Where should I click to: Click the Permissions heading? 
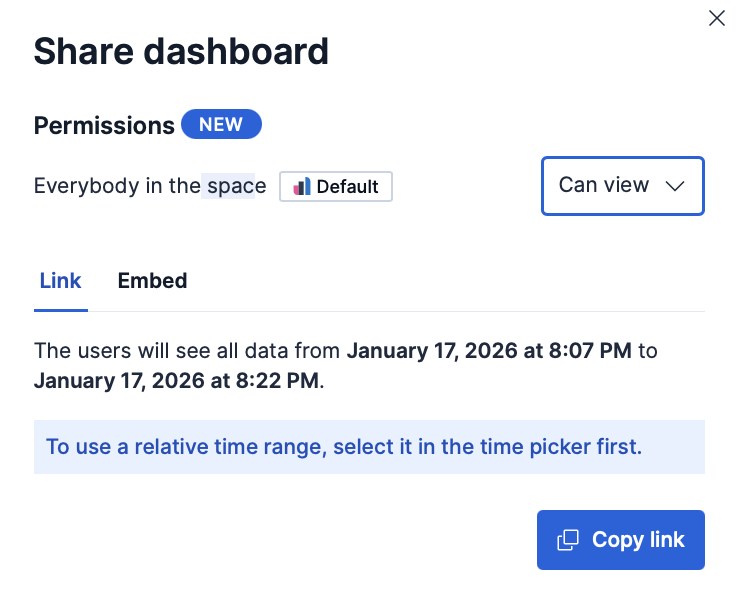(x=104, y=126)
